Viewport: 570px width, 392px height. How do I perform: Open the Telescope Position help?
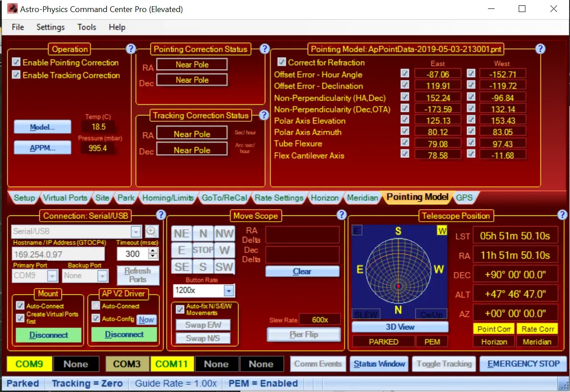pyautogui.click(x=562, y=215)
